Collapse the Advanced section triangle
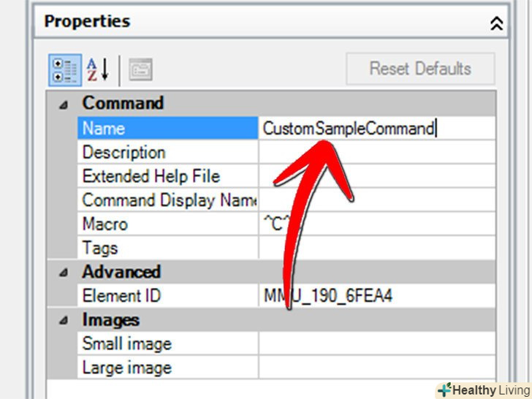This screenshot has height=399, width=532. 63,272
